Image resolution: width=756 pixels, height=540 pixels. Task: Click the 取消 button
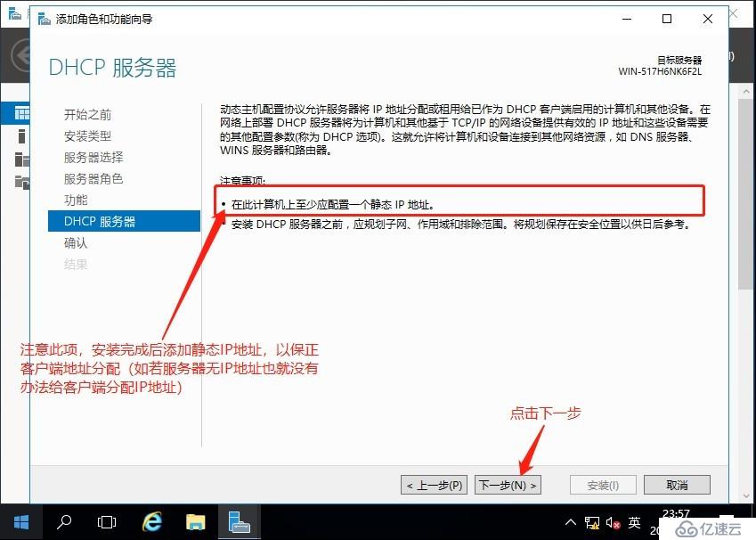point(677,485)
